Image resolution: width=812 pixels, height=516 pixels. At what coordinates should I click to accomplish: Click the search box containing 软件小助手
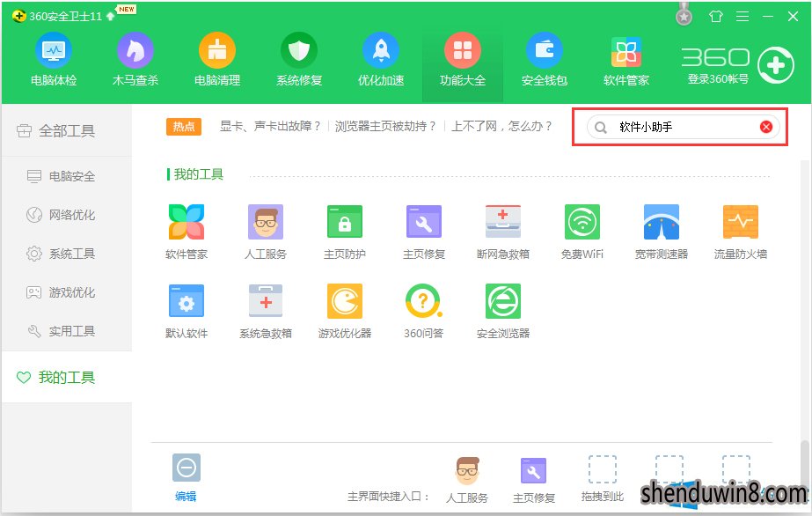pyautogui.click(x=683, y=127)
